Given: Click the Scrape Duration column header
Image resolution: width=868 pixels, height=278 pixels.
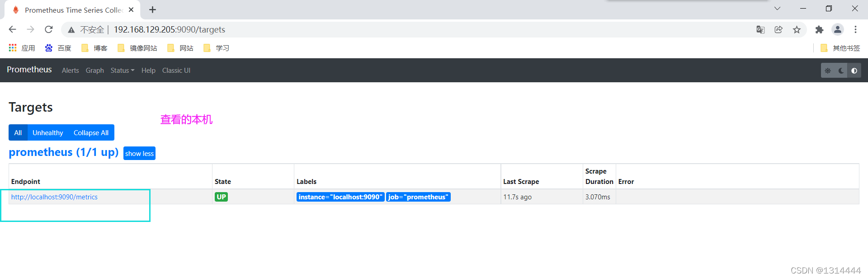Looking at the screenshot, I should pos(599,176).
